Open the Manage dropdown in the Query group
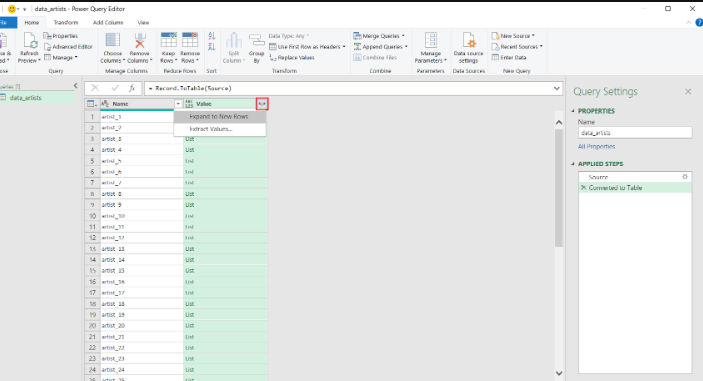Viewport: 703px width, 381px height. [61, 57]
